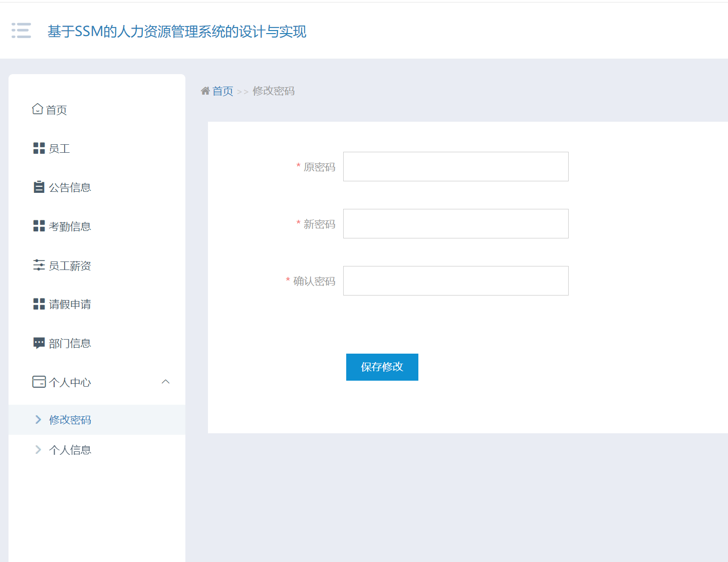Click the 公告信息 clipboard icon
This screenshot has width=728, height=562.
(x=39, y=187)
